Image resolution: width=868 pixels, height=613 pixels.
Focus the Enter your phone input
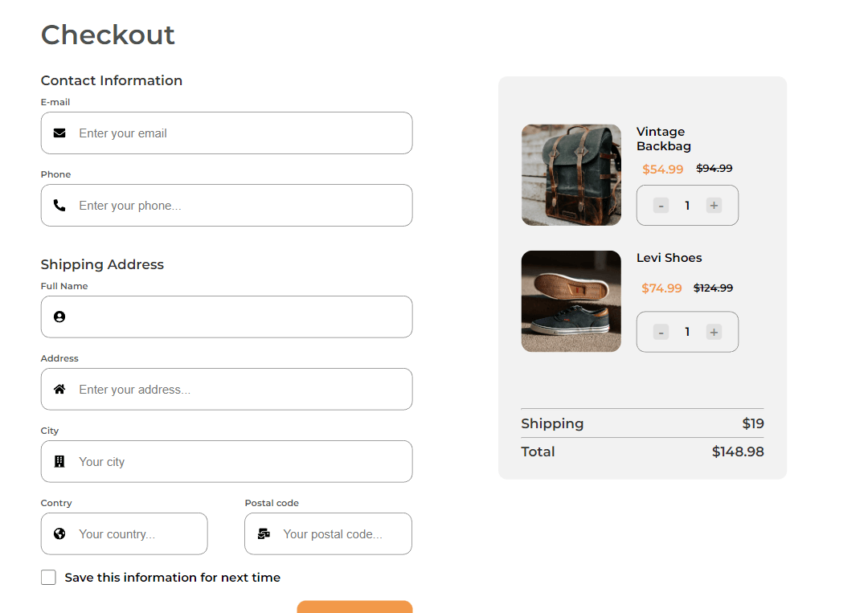(x=241, y=206)
